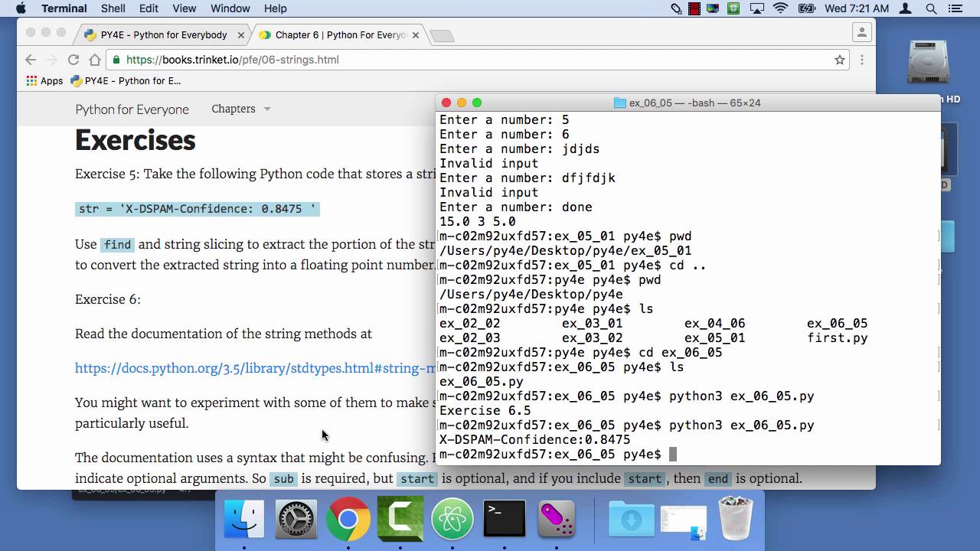Open the Terminal app in the Dock
Screen dimensions: 980x551
coord(505,519)
